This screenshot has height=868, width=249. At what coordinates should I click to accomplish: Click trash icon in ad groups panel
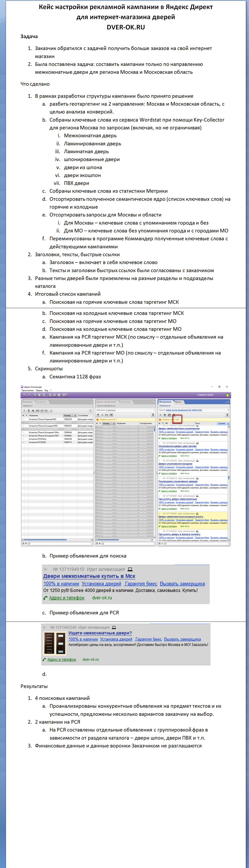coord(153,415)
